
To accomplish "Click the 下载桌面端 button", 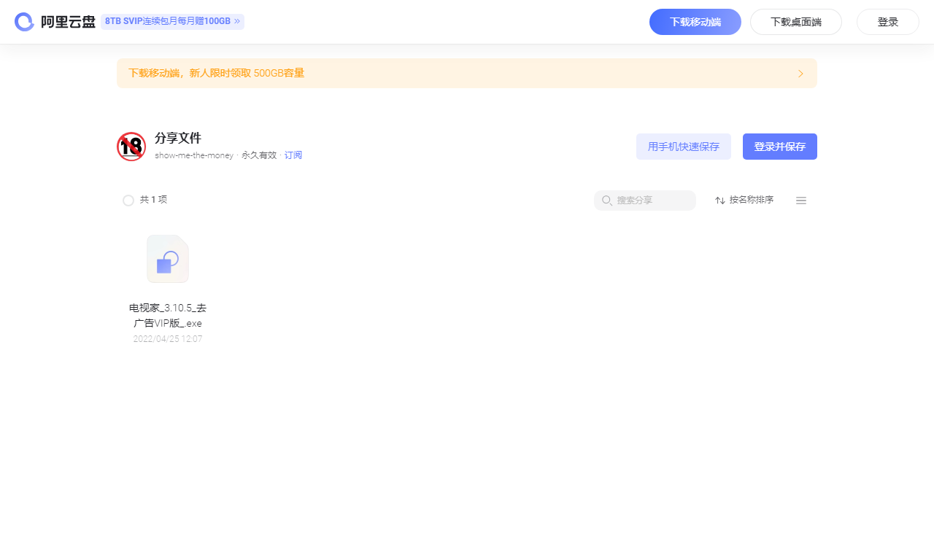I will tap(796, 22).
